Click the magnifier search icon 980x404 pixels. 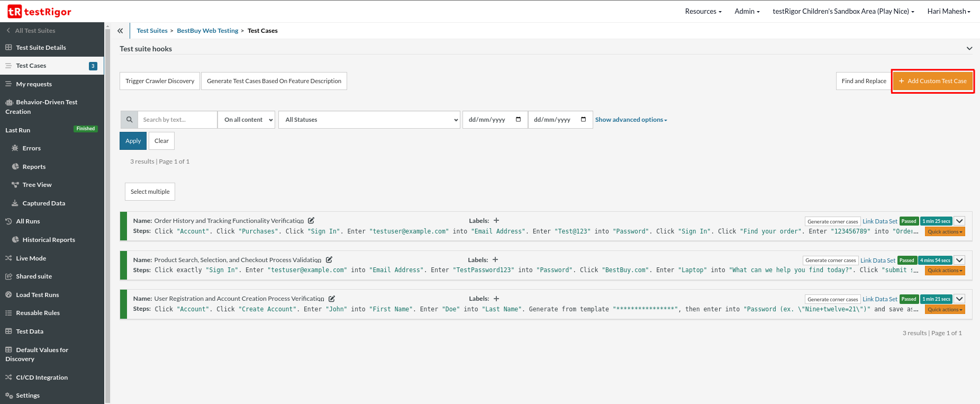(x=129, y=120)
